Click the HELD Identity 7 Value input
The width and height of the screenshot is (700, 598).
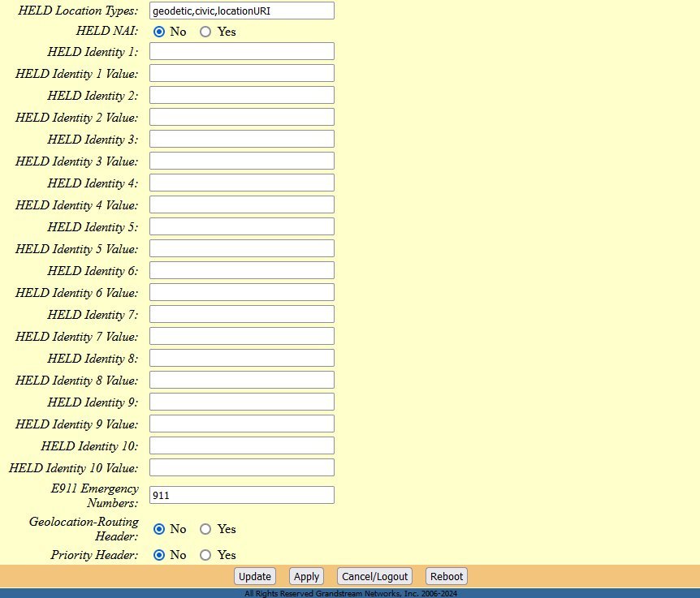(242, 336)
